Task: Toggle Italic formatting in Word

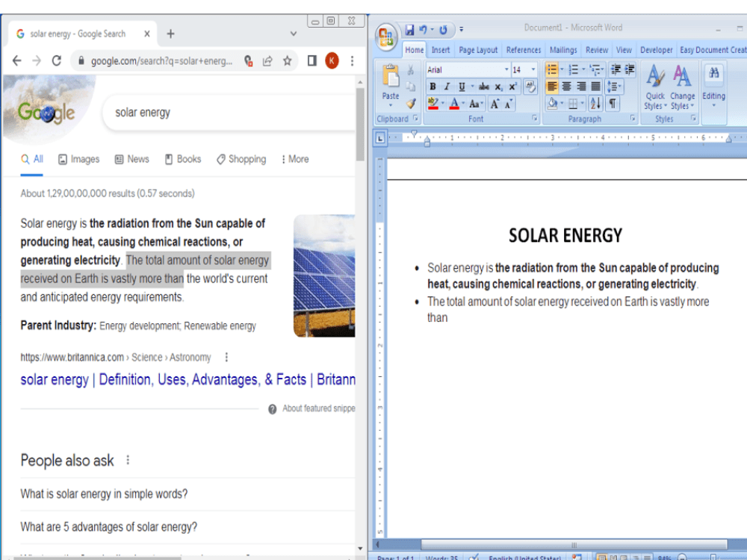Action: click(447, 87)
